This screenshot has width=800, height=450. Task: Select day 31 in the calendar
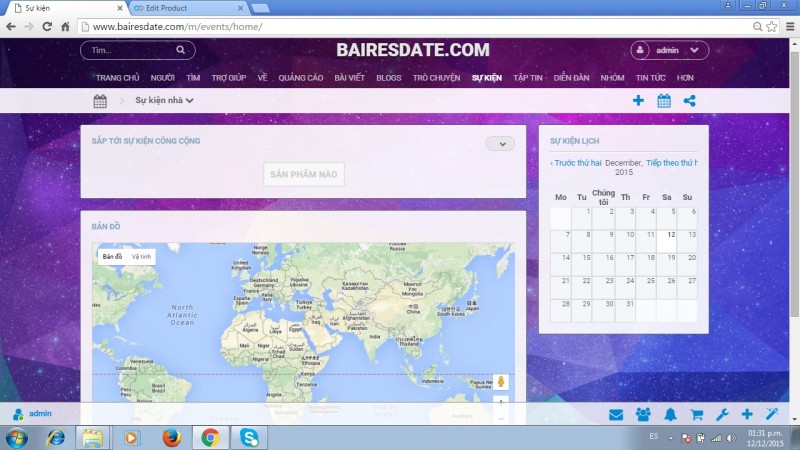coord(625,310)
